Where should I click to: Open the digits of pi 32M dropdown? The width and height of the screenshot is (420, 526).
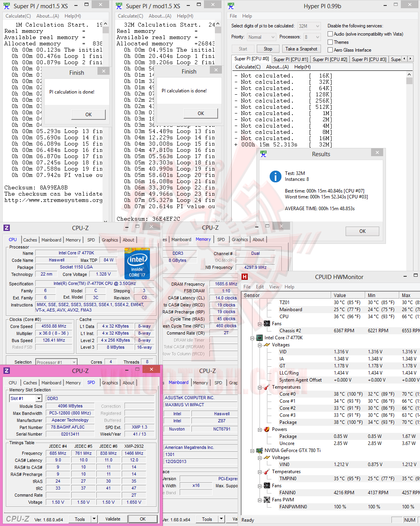(x=309, y=26)
